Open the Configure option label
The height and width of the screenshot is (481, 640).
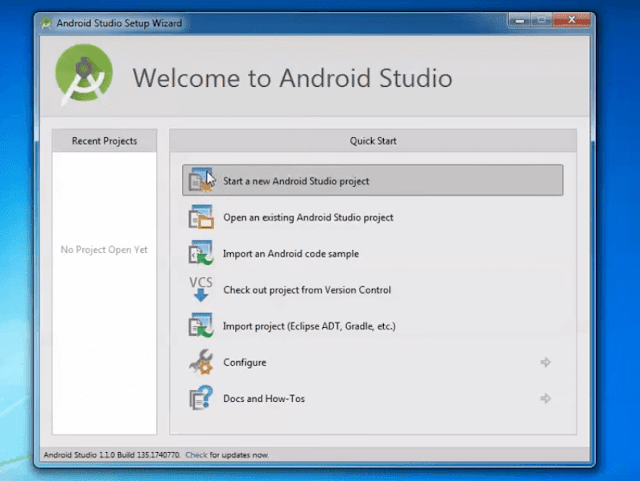pos(244,362)
